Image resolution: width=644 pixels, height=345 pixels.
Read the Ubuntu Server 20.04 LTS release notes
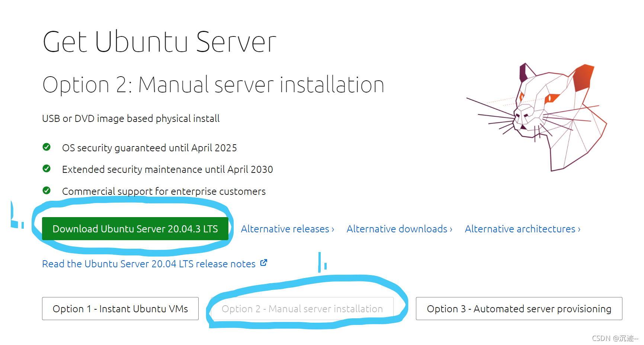click(x=148, y=264)
